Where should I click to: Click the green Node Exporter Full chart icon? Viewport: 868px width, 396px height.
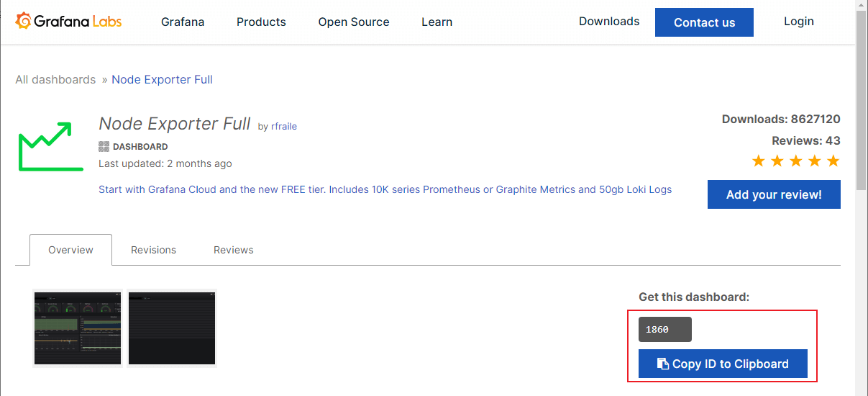[x=50, y=146]
